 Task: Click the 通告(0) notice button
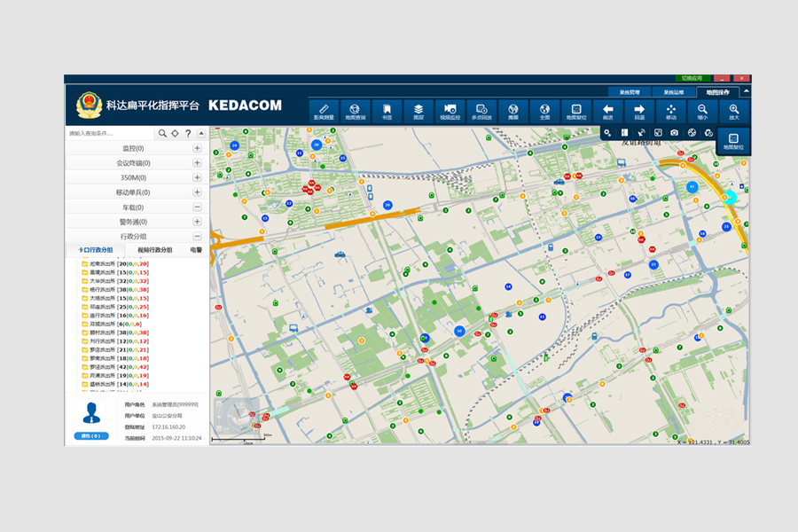(91, 435)
